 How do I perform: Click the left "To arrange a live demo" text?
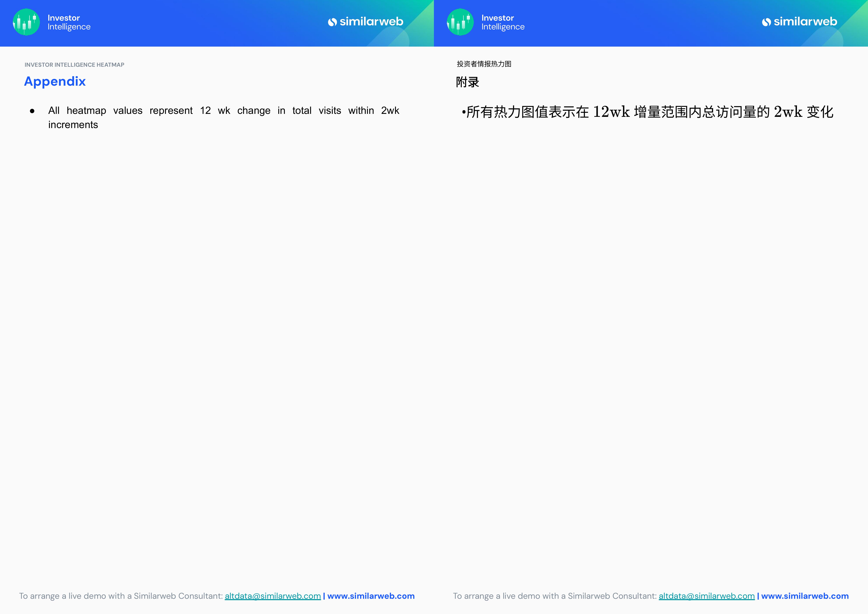[x=121, y=596]
